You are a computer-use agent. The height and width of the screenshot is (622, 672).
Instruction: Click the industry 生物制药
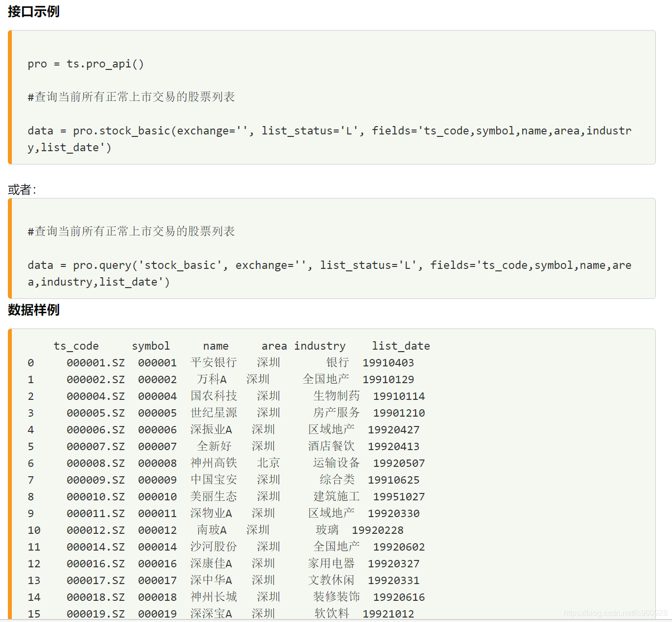pos(337,396)
